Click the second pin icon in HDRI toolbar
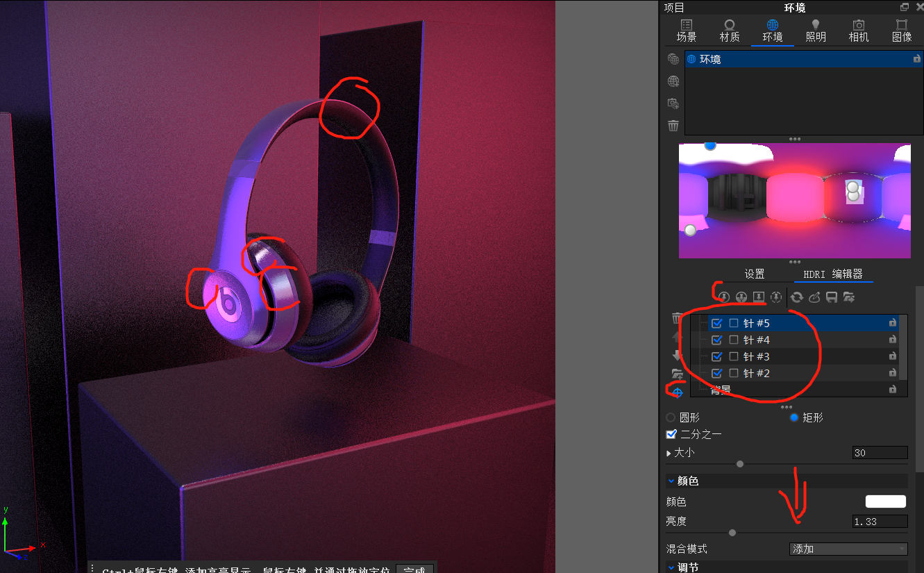 741,297
